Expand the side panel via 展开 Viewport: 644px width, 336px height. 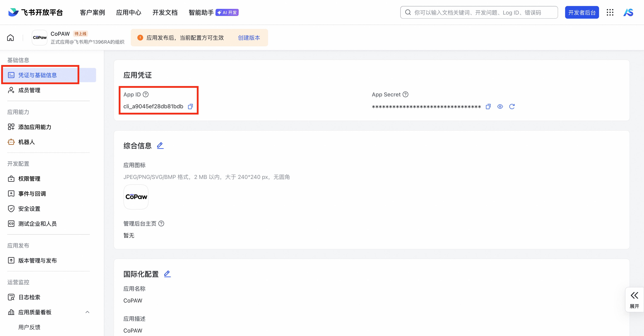[x=634, y=299]
